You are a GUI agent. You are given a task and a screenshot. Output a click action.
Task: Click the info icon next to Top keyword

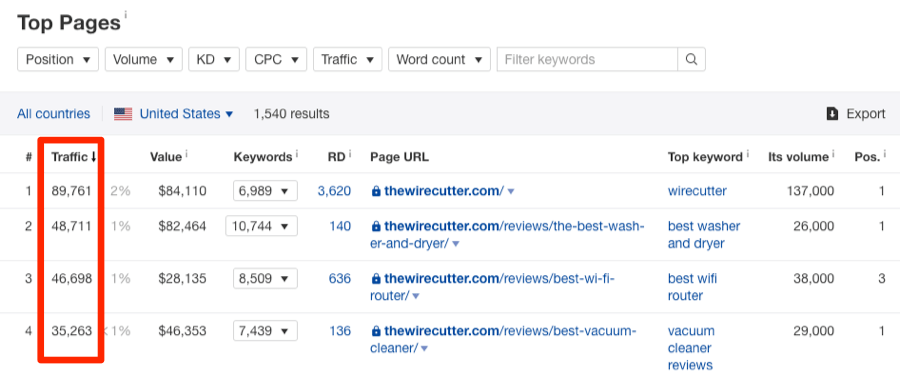pyautogui.click(x=747, y=154)
